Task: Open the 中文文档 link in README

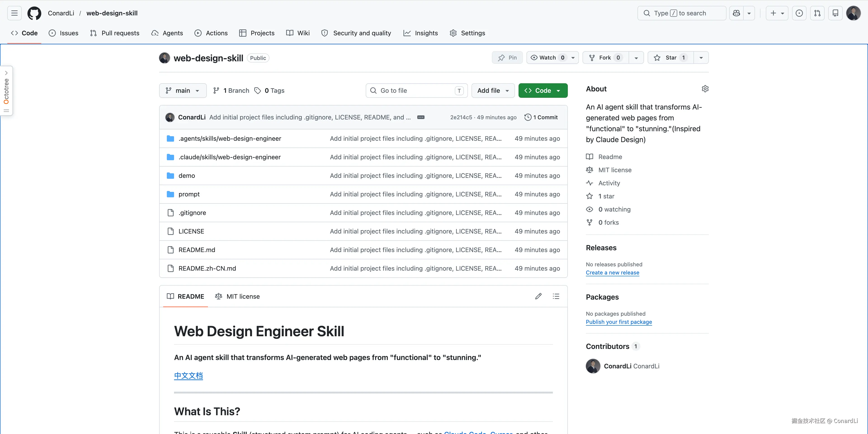Action: (188, 376)
